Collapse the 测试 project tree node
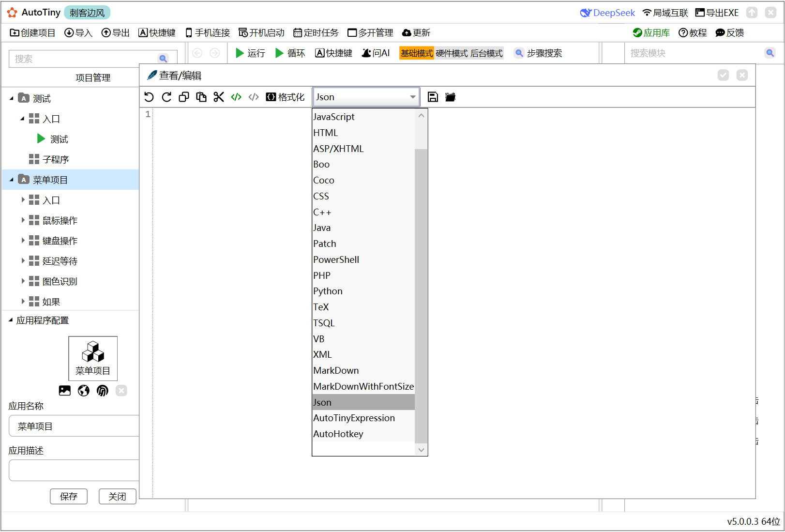The width and height of the screenshot is (785, 532). pos(12,99)
